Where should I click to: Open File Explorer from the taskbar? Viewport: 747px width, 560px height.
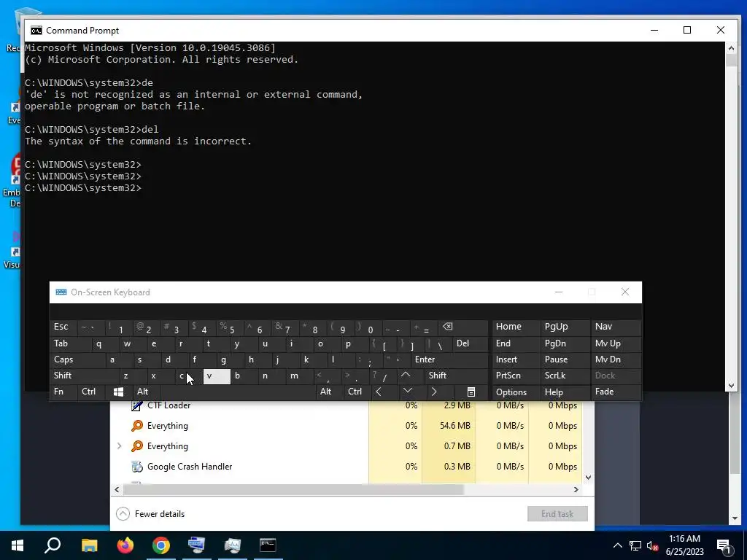tap(89, 545)
